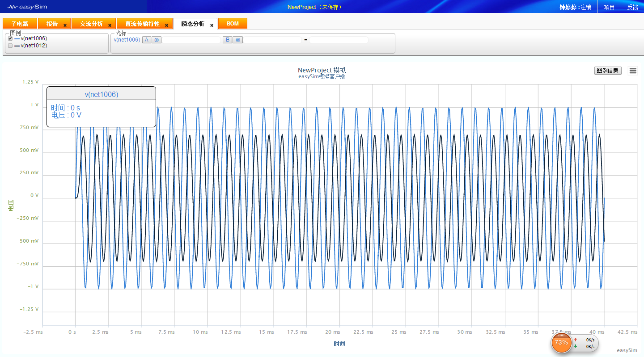The image size is (644, 357).
Task: Click the 注销 logout link
Action: click(x=586, y=7)
